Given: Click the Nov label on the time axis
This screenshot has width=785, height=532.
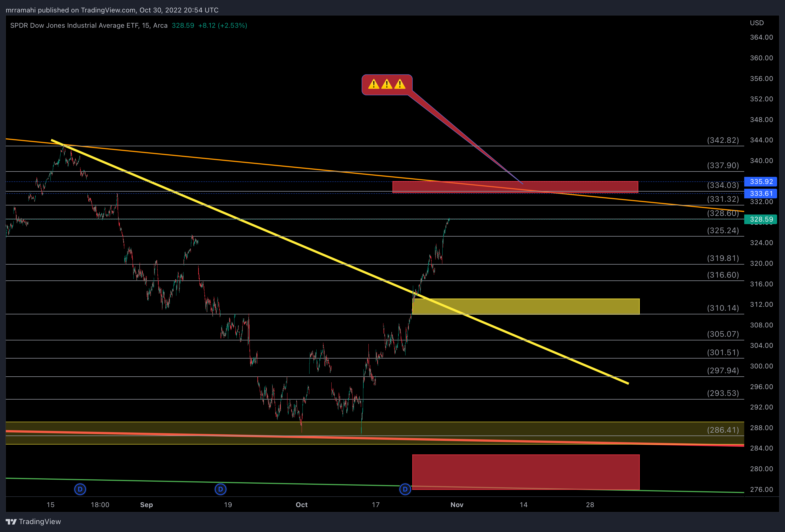Looking at the screenshot, I should [x=457, y=505].
